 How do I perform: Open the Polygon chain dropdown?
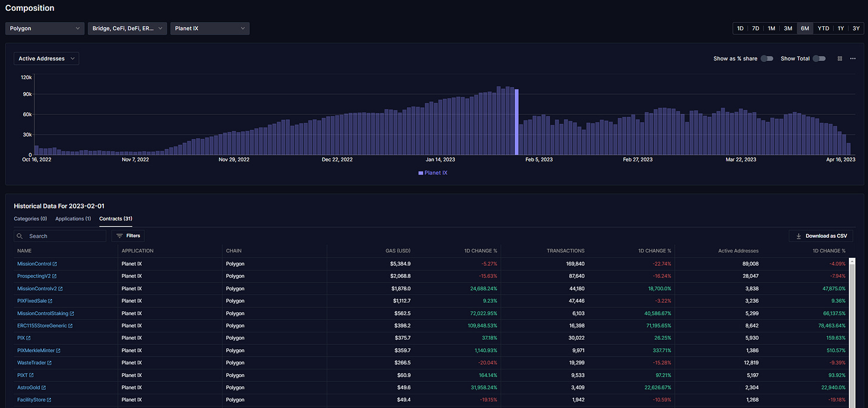[45, 29]
